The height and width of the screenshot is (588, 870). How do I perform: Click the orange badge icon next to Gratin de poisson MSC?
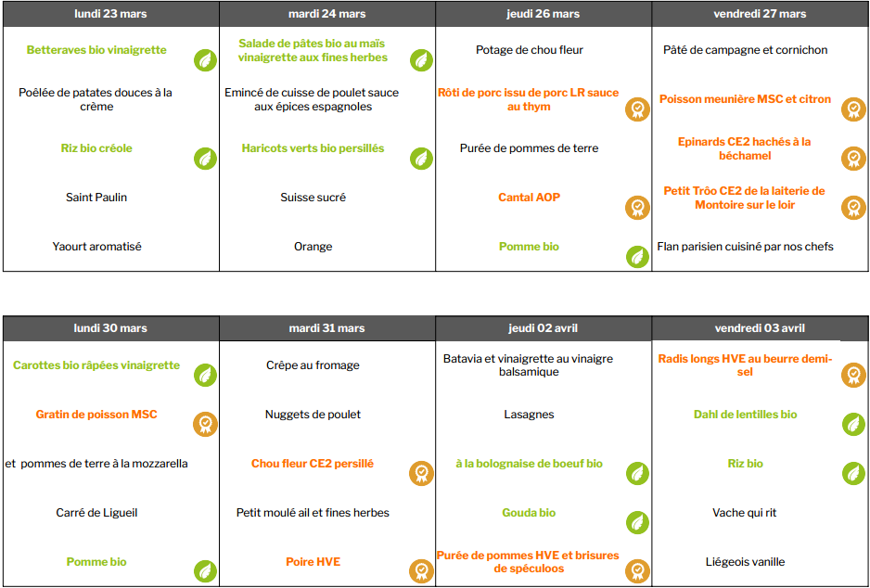[x=205, y=425]
